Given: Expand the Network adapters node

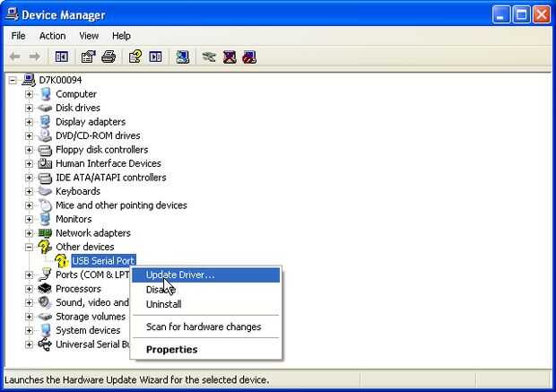Looking at the screenshot, I should [x=29, y=233].
